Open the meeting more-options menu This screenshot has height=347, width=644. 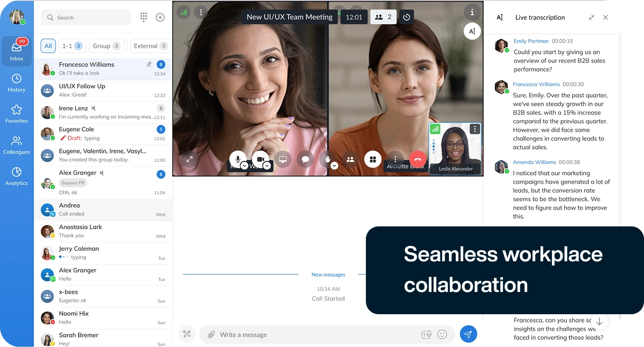pyautogui.click(x=395, y=159)
